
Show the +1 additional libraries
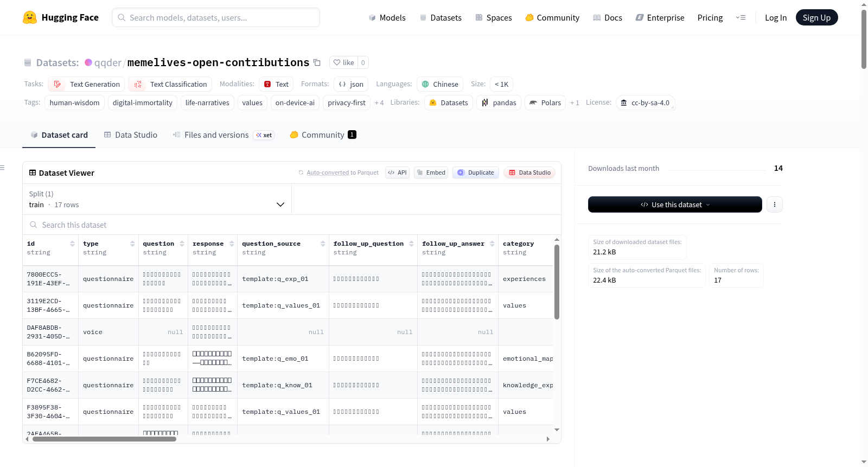(575, 103)
